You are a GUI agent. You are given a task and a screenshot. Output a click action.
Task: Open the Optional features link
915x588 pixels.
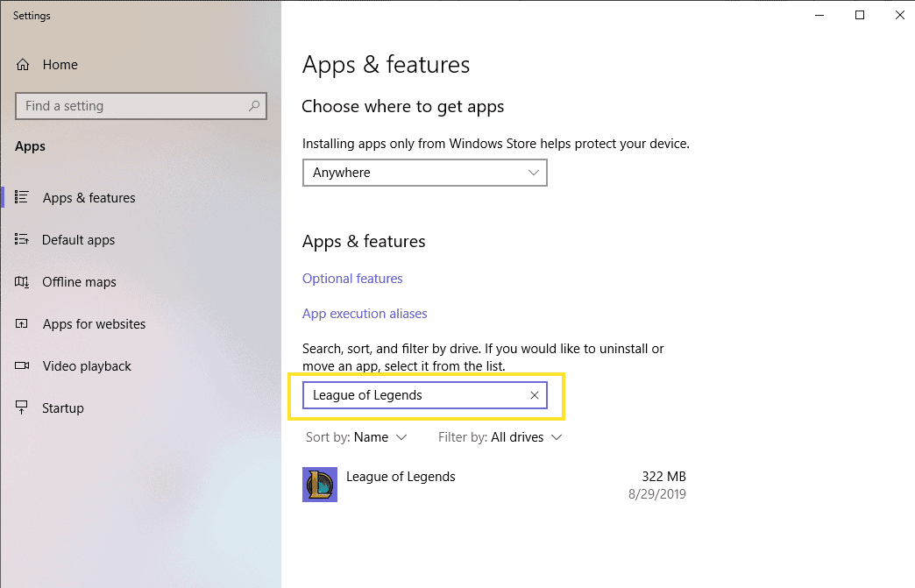[352, 279]
